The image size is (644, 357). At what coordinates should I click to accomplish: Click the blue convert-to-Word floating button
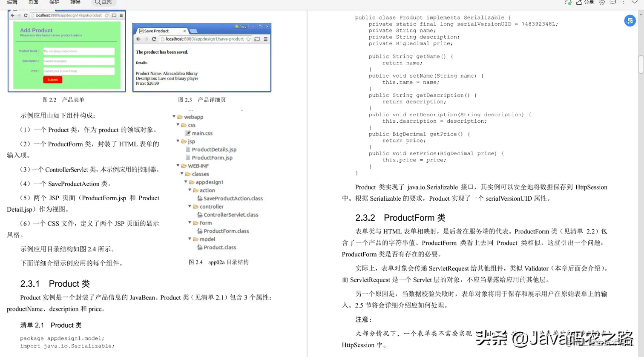(630, 20)
